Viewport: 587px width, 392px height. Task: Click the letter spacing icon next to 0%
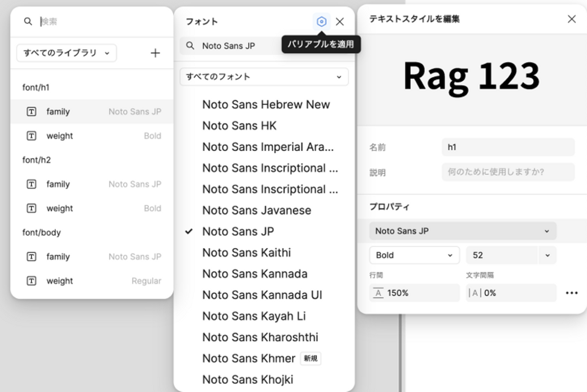(x=475, y=293)
